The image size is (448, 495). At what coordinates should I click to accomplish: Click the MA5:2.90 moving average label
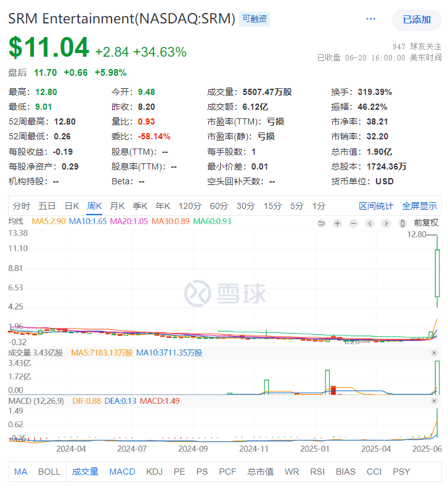[x=49, y=221]
